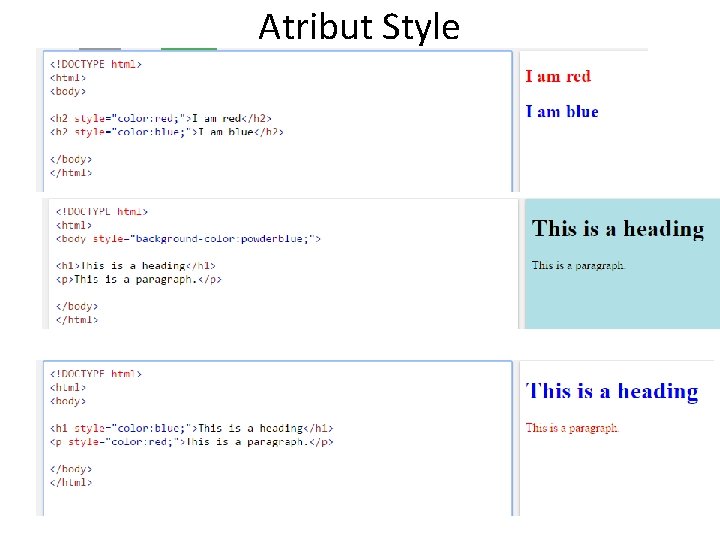
Task: Click the first editor's DOCTYPE html line
Action: (x=96, y=64)
